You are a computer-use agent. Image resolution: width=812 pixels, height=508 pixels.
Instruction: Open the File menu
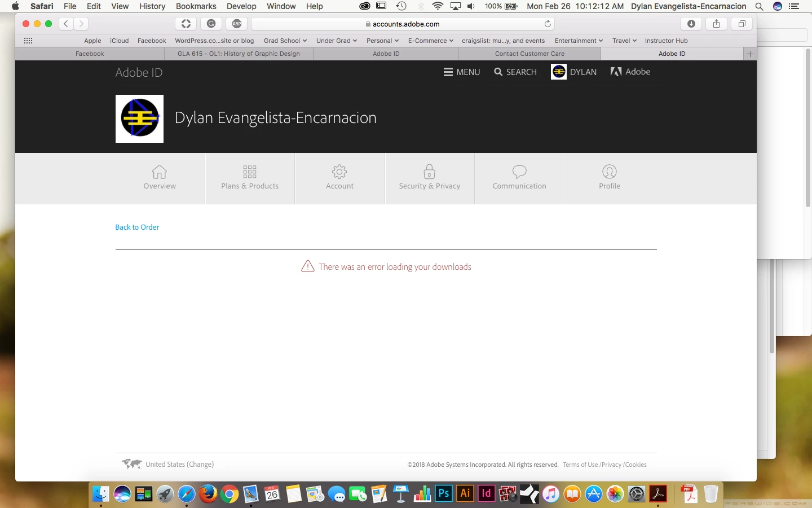pyautogui.click(x=70, y=6)
